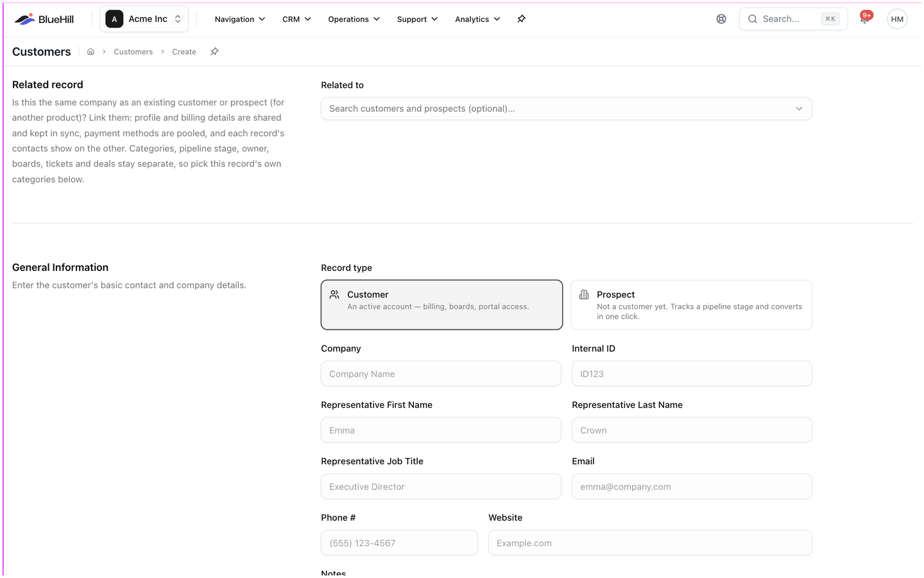Focus the Representative Last Name field
The width and height of the screenshot is (924, 578).
tap(692, 430)
